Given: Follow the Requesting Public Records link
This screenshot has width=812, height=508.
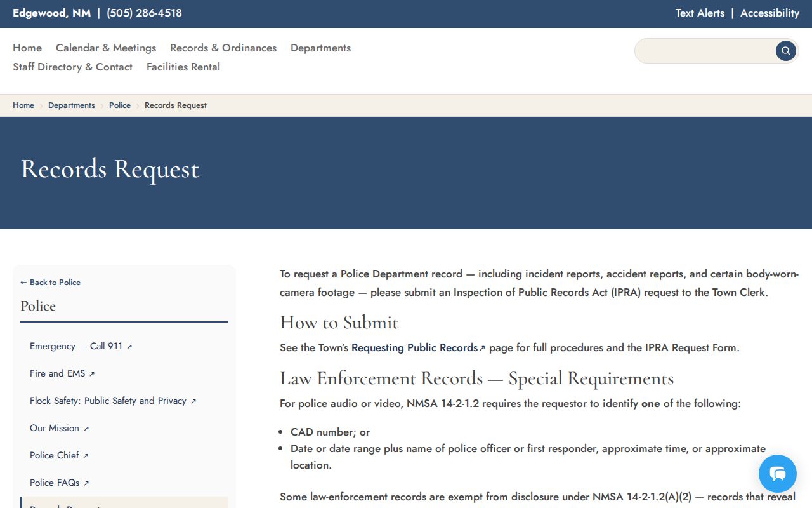Looking at the screenshot, I should (418, 347).
